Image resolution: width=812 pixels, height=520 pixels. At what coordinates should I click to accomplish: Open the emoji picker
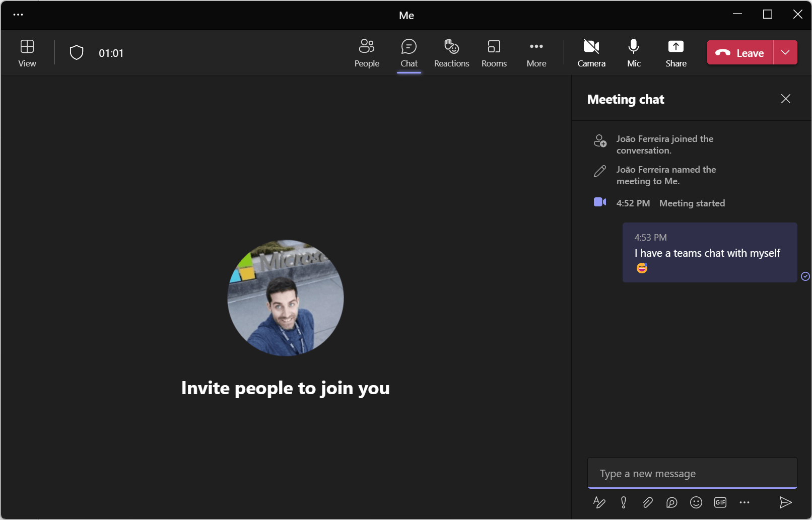pos(696,502)
